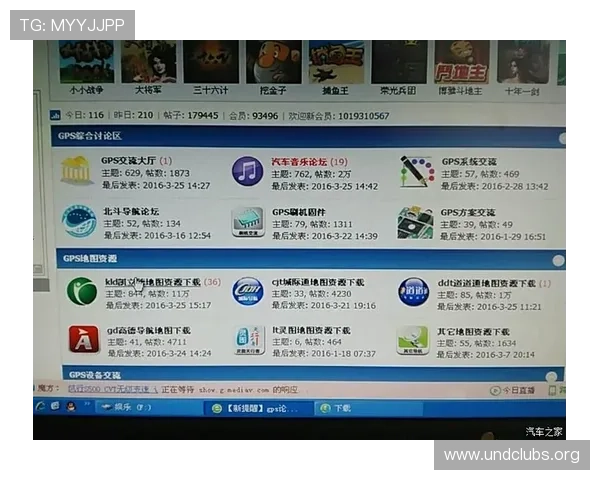Click last post date 2016-3-25 14:27

pos(176,186)
